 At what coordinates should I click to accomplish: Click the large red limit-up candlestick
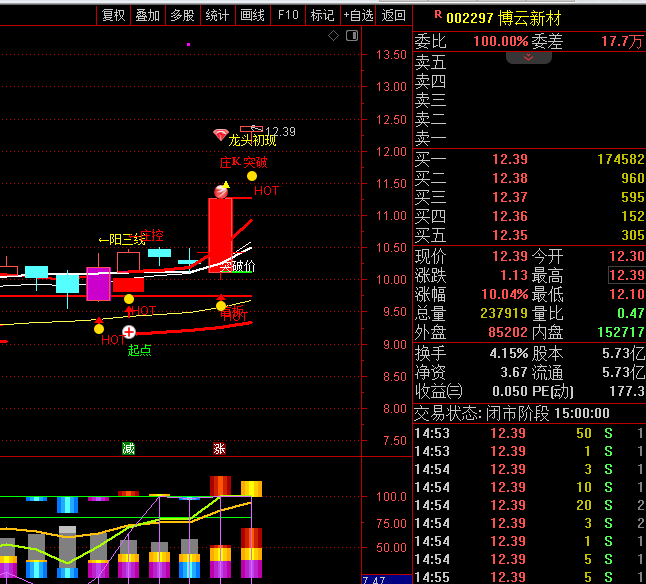[220, 229]
